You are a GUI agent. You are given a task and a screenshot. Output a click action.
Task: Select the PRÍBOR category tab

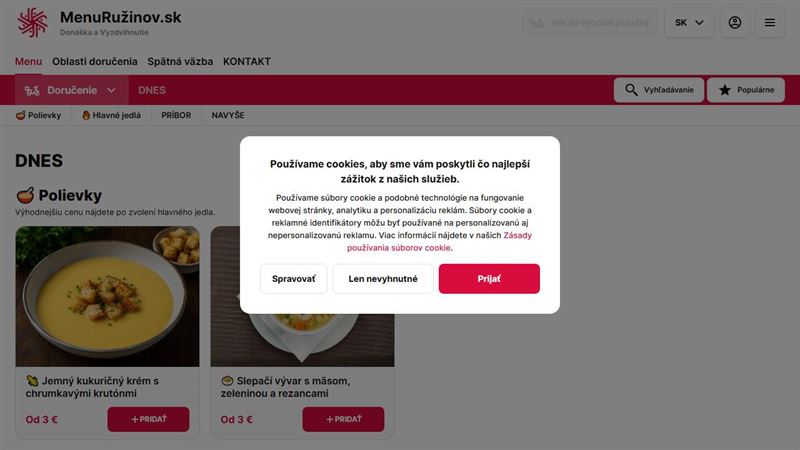pos(176,115)
